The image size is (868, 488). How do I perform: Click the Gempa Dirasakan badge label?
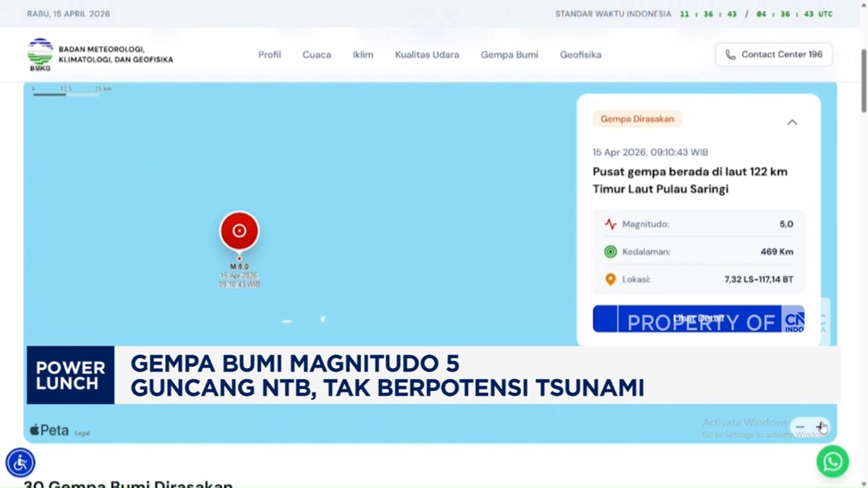[x=637, y=119]
